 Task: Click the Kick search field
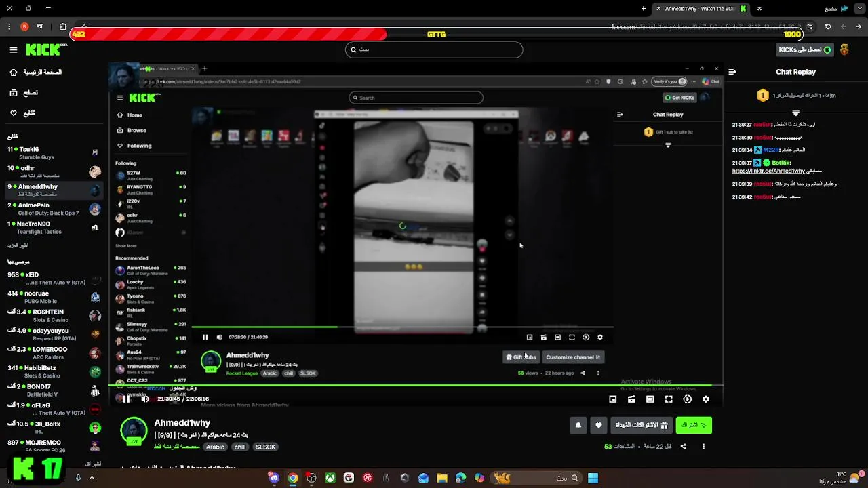point(434,49)
